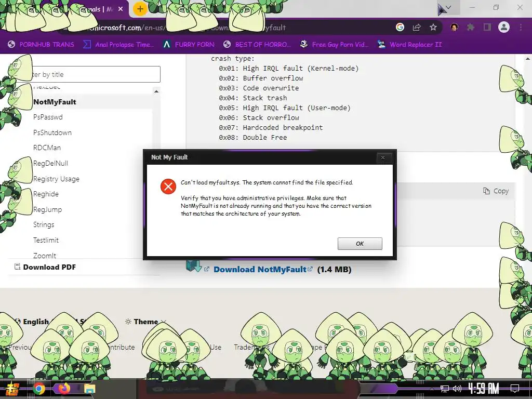
Task: Open Strings in the sidebar list
Action: 44,224
